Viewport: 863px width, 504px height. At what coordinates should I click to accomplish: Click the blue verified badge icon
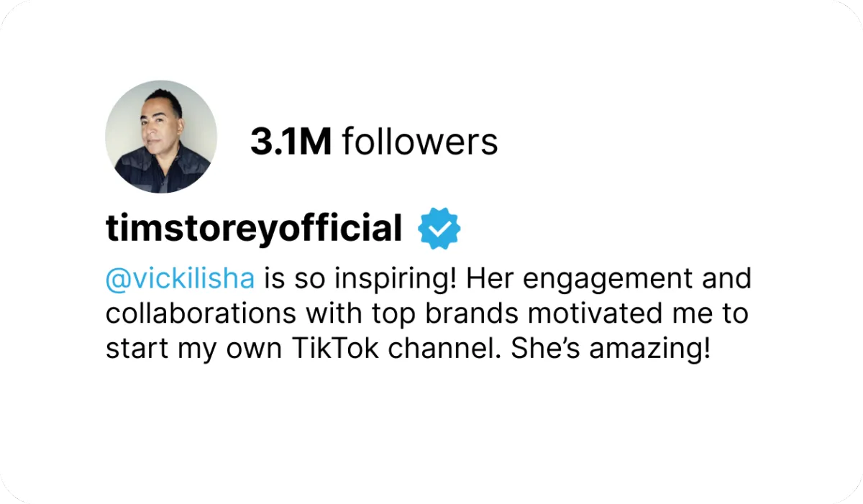pos(439,229)
